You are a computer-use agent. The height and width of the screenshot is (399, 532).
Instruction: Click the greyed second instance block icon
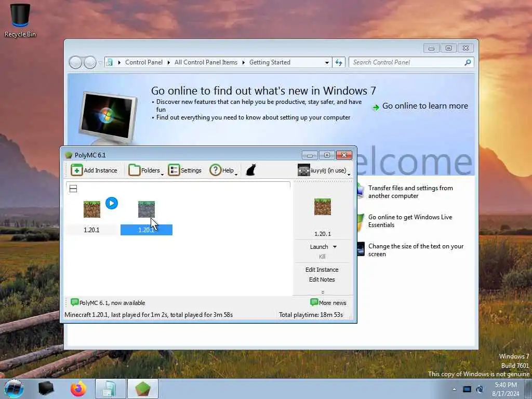pyautogui.click(x=146, y=209)
